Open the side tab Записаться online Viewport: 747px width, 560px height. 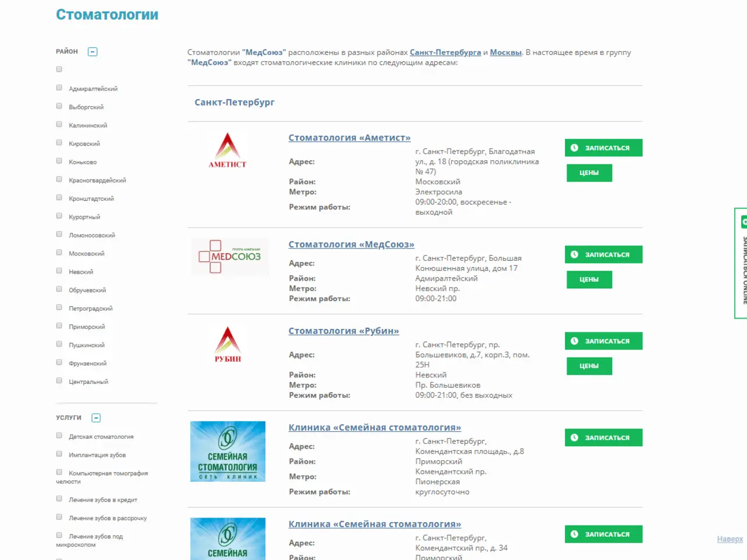point(741,263)
